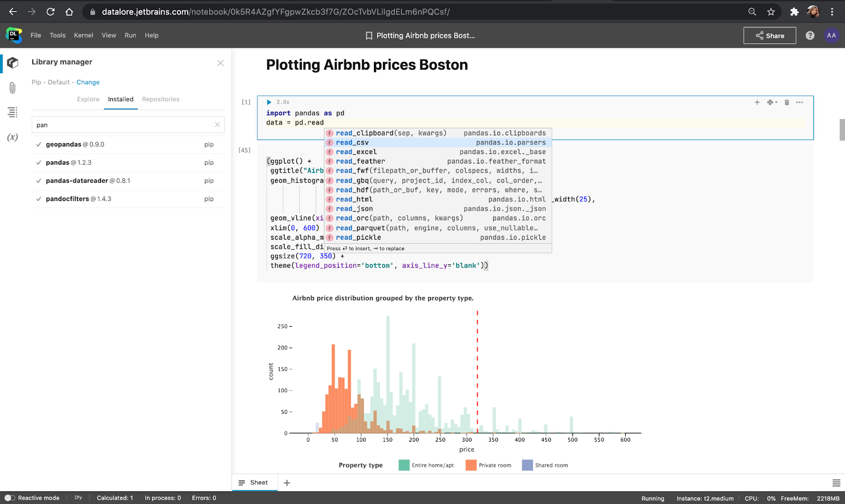Toggle the pandas installed checkmark

(39, 163)
